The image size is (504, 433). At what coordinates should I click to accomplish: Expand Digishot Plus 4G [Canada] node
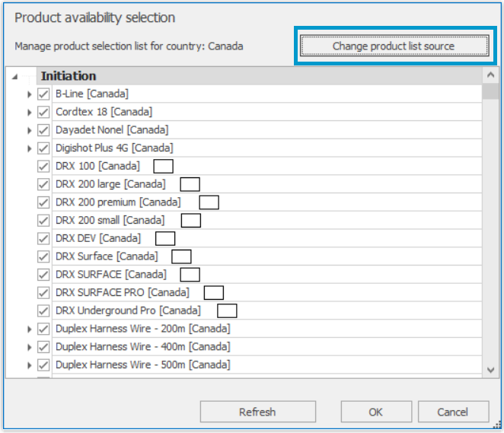tap(29, 148)
